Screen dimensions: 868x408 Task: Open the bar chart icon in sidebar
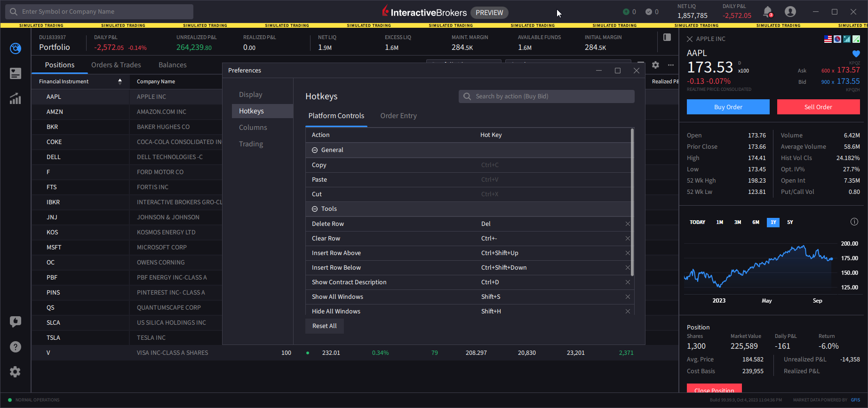16,98
